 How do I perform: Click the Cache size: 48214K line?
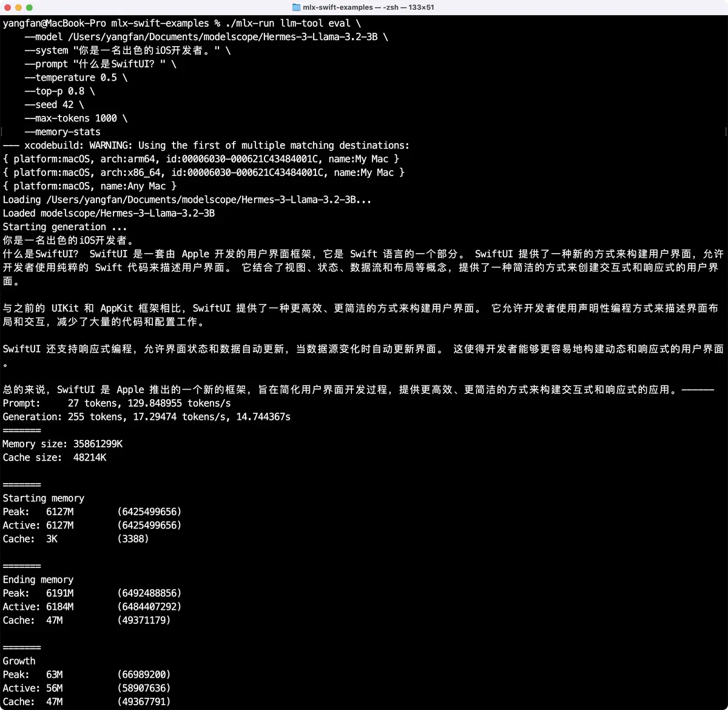[x=55, y=458]
